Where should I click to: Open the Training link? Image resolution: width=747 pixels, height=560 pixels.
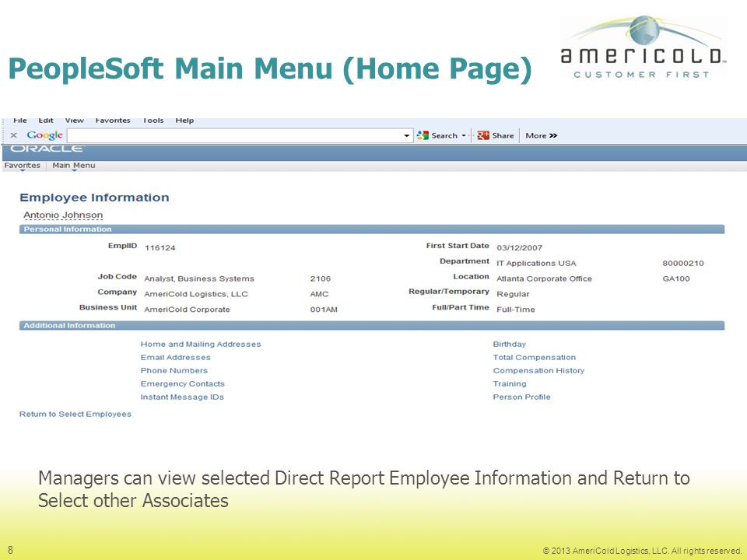pyautogui.click(x=510, y=383)
